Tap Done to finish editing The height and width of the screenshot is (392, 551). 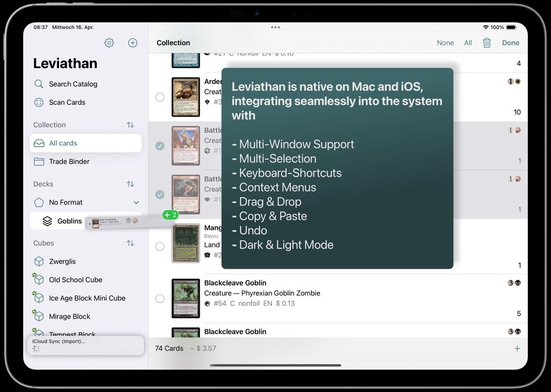point(510,43)
